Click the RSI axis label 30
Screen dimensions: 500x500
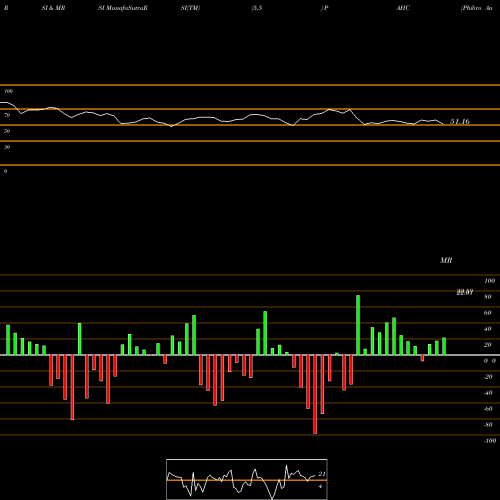click(x=7, y=147)
